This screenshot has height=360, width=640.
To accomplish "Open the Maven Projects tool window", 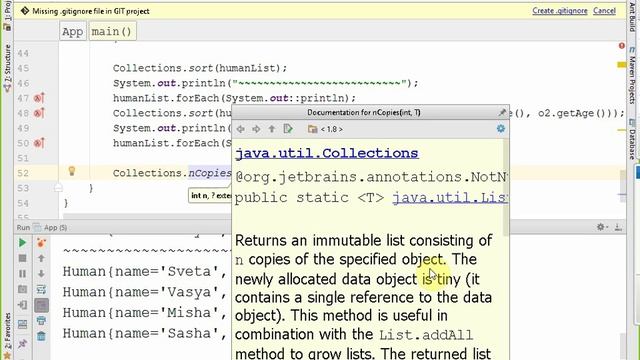I will tap(632, 76).
